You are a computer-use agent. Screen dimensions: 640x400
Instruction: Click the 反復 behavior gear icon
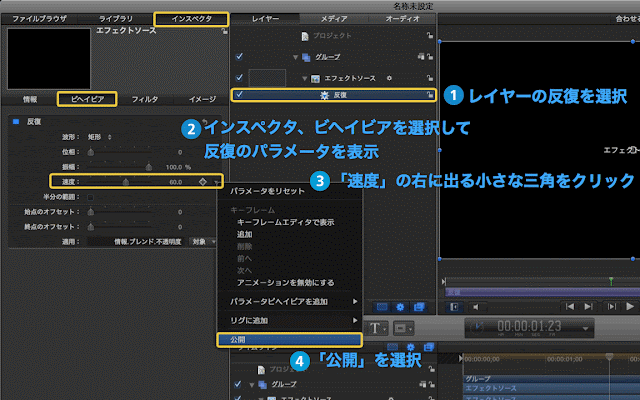[x=324, y=95]
